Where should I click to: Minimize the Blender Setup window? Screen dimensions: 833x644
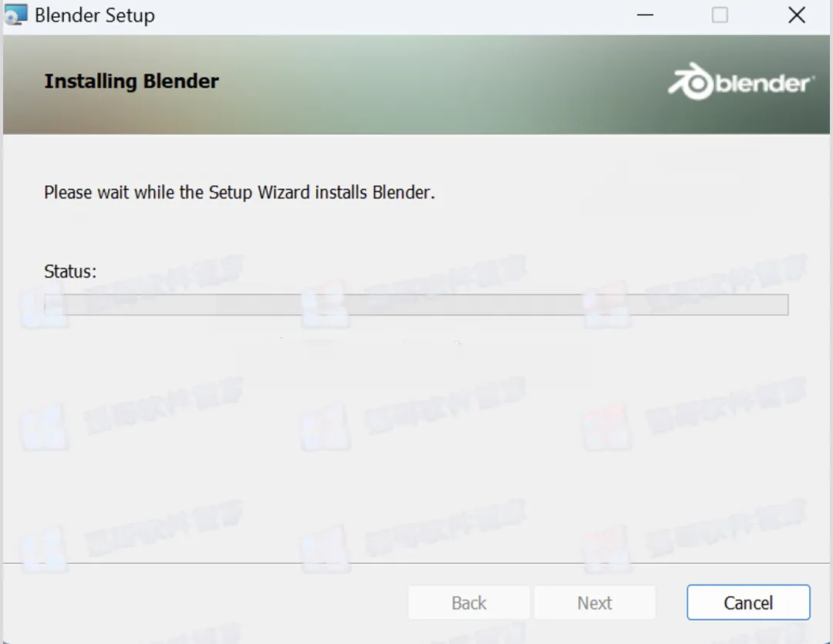[645, 15]
